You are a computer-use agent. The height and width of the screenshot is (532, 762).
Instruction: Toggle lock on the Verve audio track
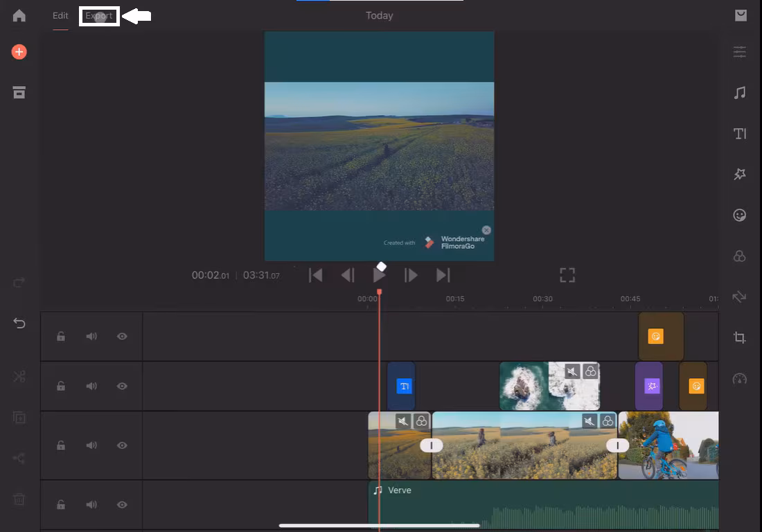tap(61, 505)
